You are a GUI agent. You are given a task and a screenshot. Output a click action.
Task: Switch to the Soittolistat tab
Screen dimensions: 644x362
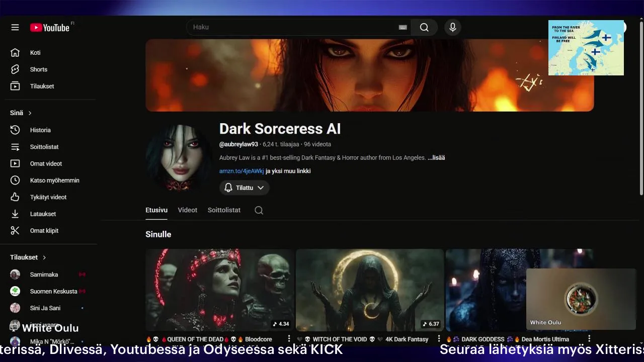coord(224,210)
